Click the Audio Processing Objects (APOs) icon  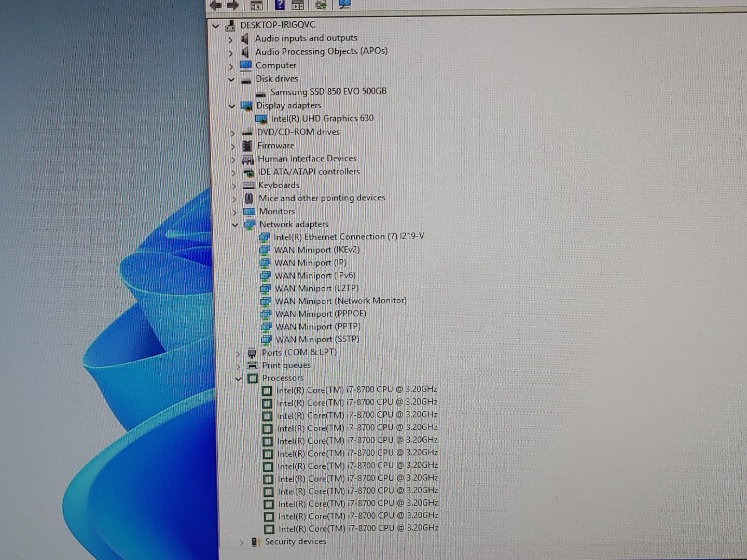click(x=245, y=52)
